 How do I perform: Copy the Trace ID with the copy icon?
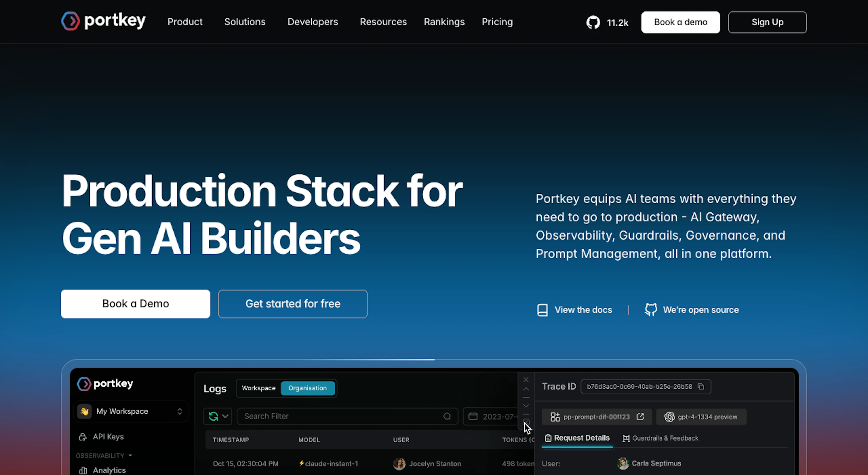[701, 386]
